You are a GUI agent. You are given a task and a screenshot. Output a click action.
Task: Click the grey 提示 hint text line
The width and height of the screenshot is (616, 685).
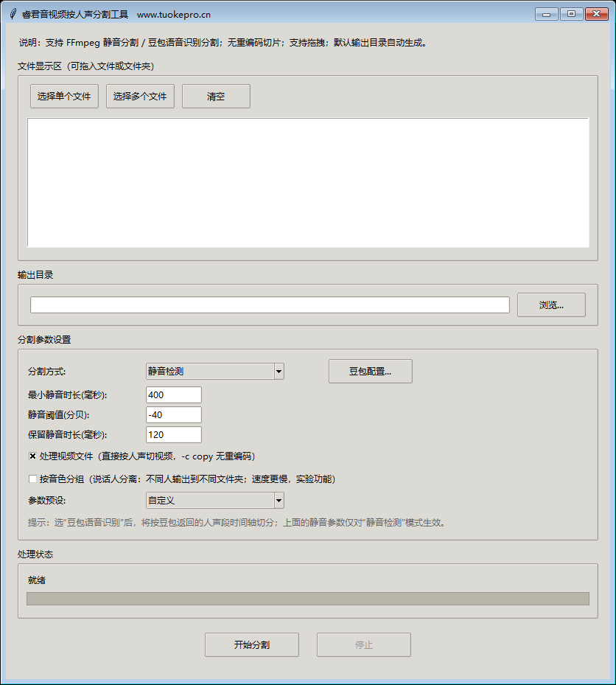coord(237,523)
